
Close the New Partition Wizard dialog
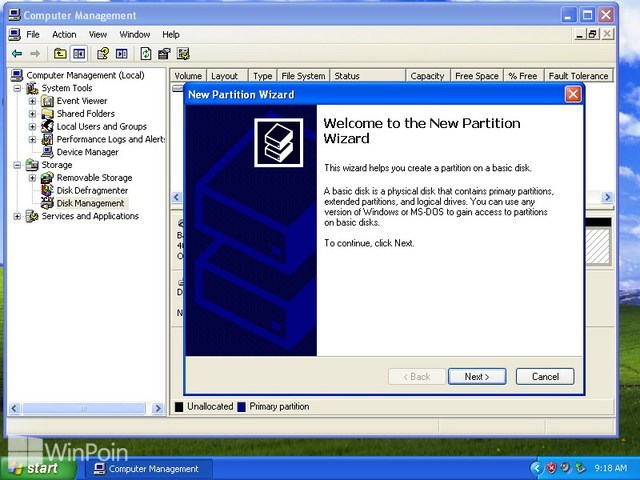click(573, 94)
